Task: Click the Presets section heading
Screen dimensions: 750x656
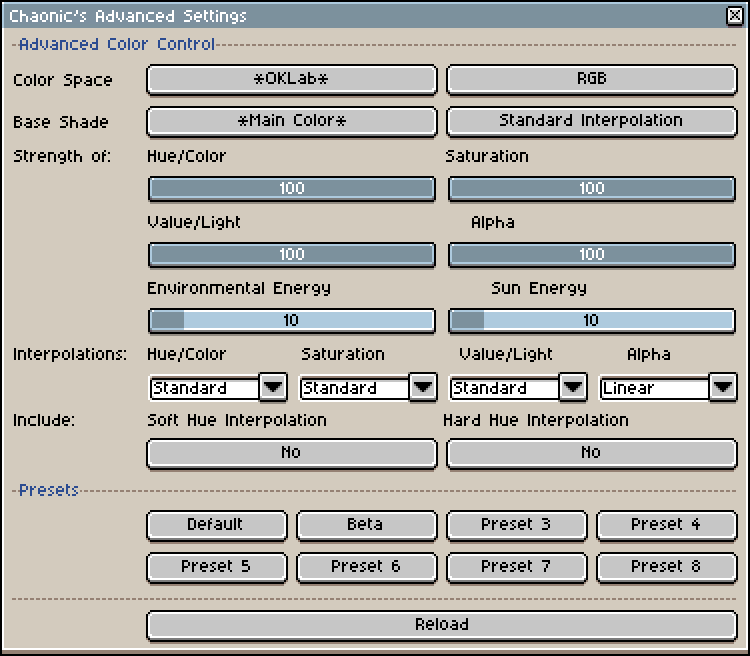Action: [x=48, y=490]
